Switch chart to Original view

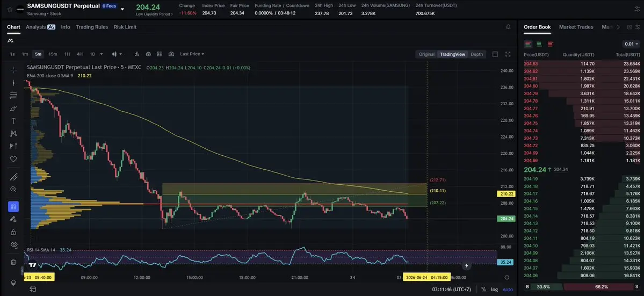(426, 54)
